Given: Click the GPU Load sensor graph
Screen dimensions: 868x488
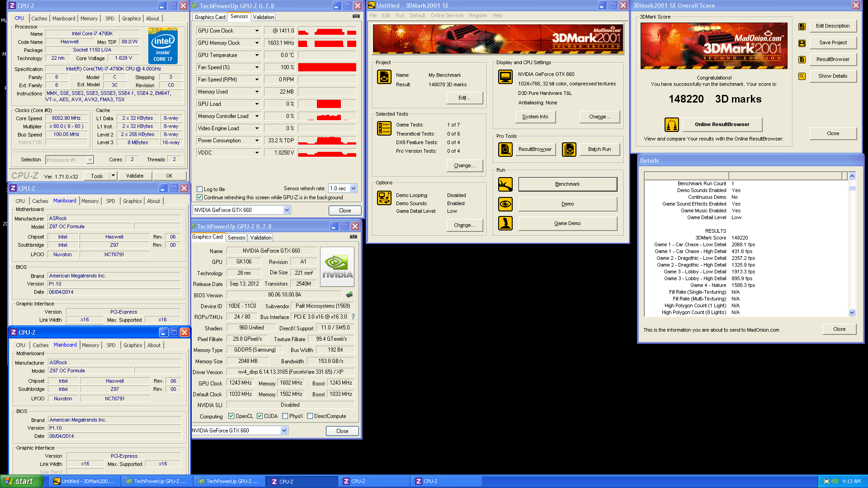Looking at the screenshot, I should tap(327, 104).
